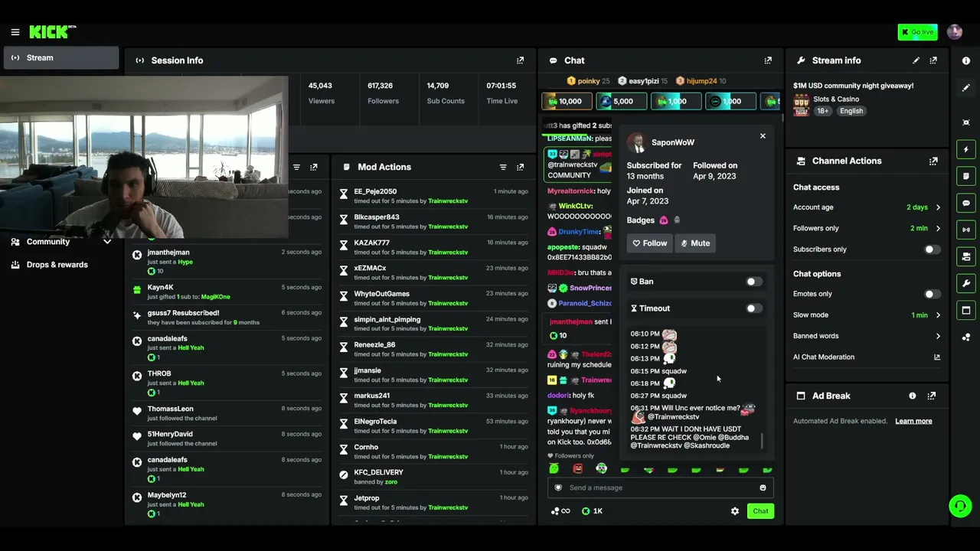
Task: Click poinky in the chat leaderboard
Action: click(588, 81)
